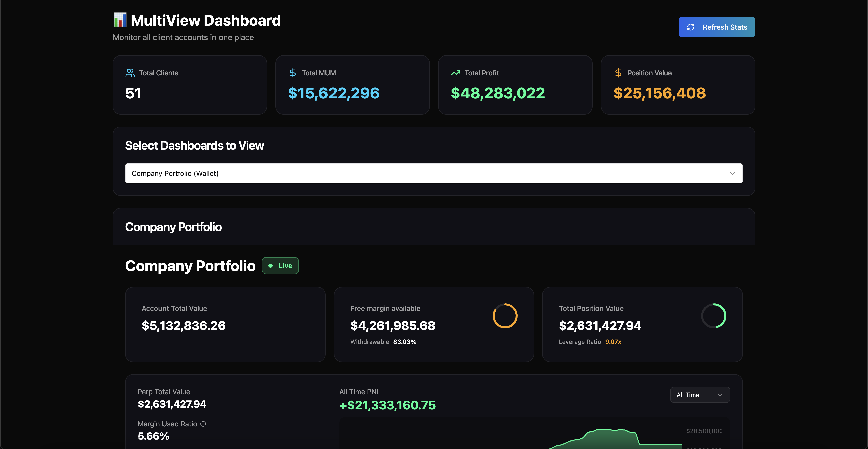Click the orange Position Value dollar icon
This screenshot has width=868, height=449.
click(x=618, y=73)
